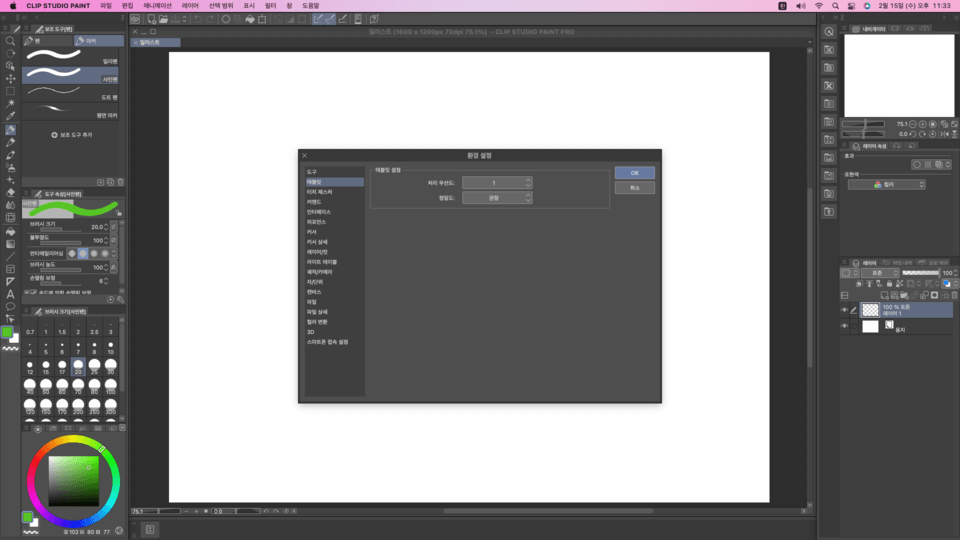The height and width of the screenshot is (540, 960).
Task: Delete layer with trash icon in Layer panel
Action: [954, 295]
